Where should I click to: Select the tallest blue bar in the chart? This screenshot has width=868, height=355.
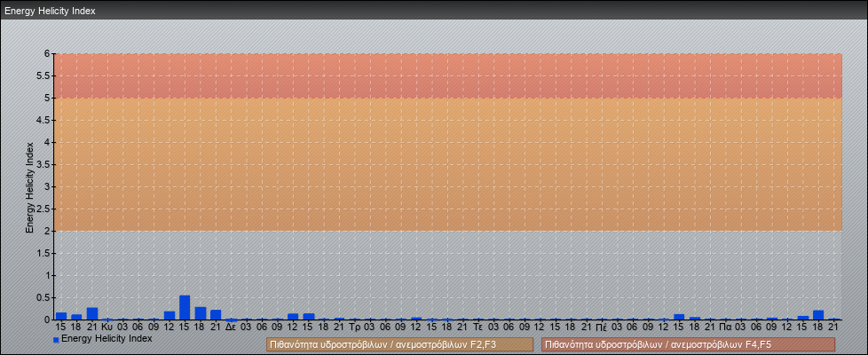[x=185, y=308]
